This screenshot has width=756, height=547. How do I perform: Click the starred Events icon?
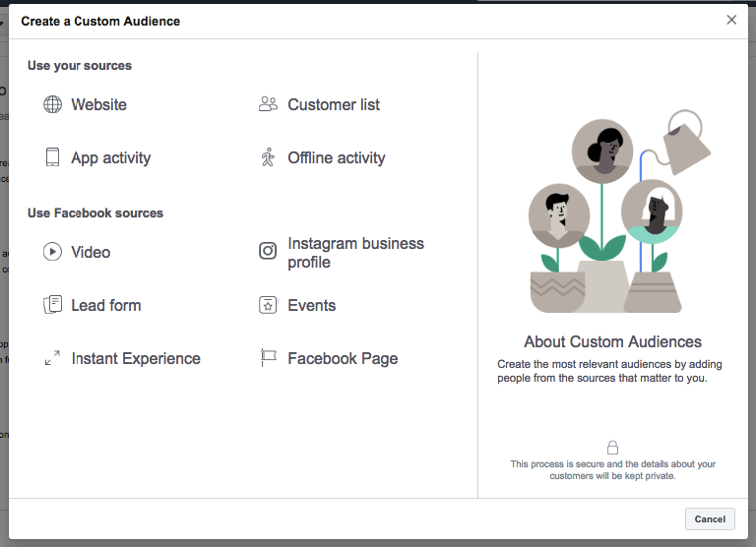pyautogui.click(x=268, y=305)
